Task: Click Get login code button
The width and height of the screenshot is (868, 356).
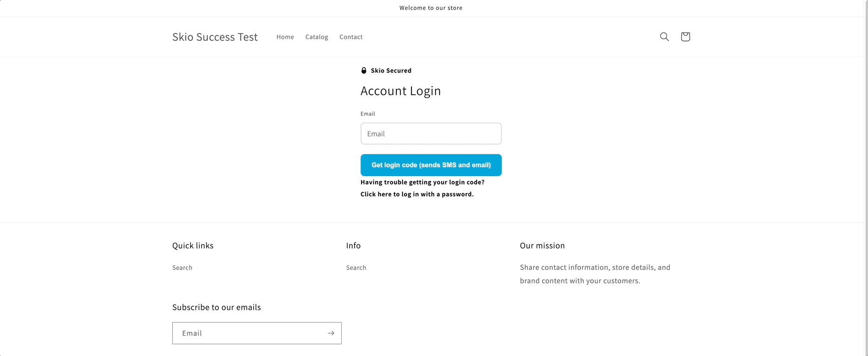Action: [x=431, y=165]
